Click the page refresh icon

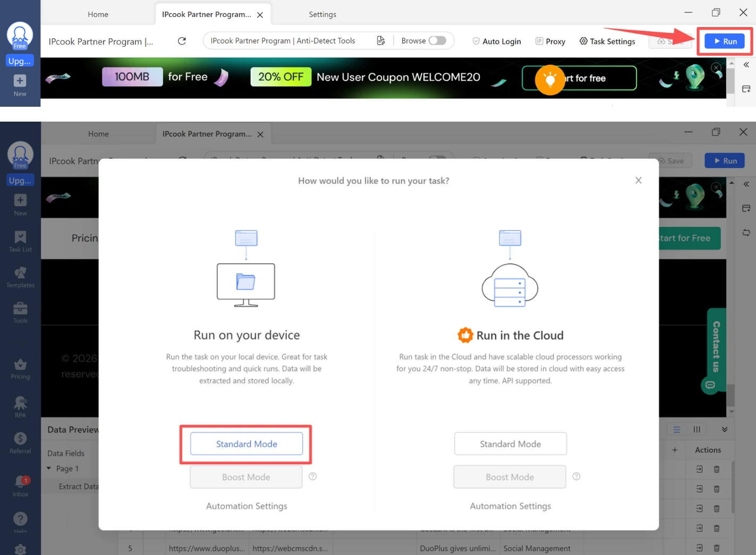click(182, 41)
